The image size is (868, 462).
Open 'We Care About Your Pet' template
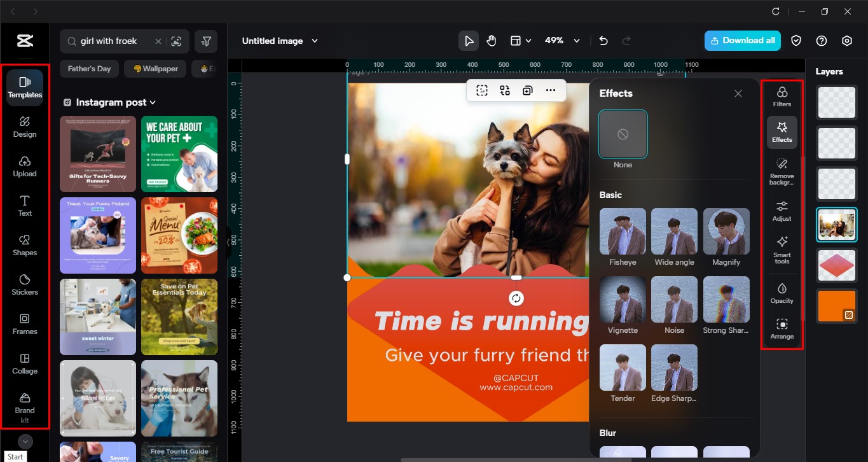(x=179, y=154)
